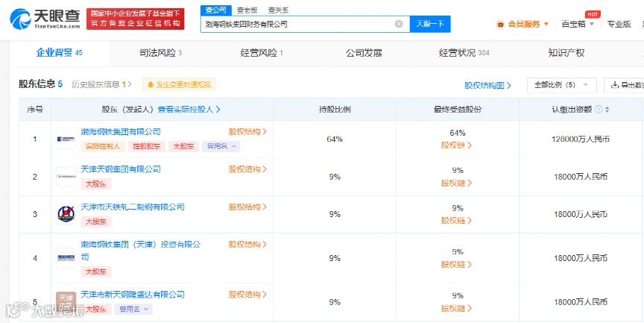
Task: Expand 曾用名 for 天津市新天钢隆盛达
Action: coord(133,309)
